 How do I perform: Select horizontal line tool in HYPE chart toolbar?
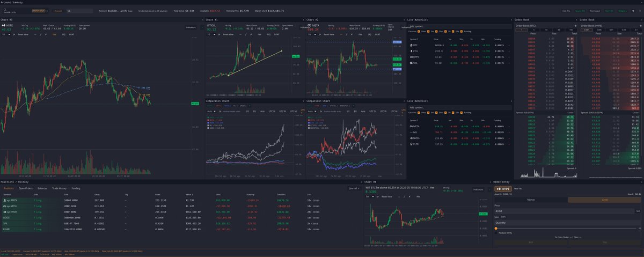point(36,34)
